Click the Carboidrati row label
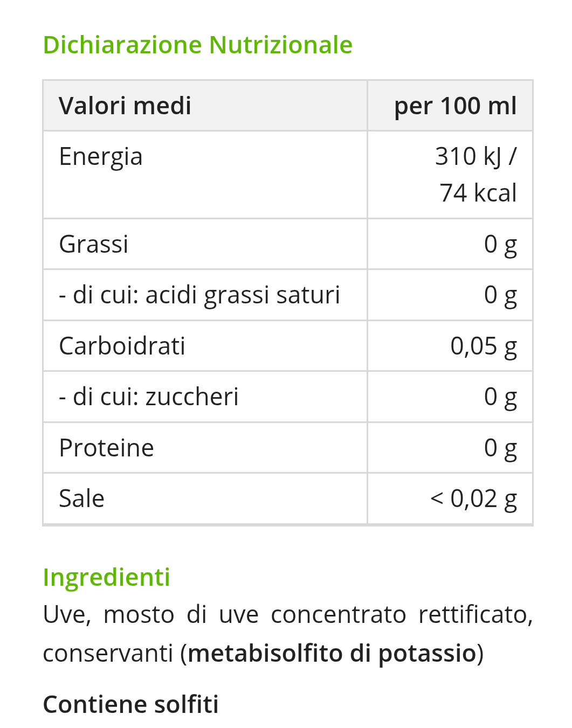 pyautogui.click(x=122, y=346)
